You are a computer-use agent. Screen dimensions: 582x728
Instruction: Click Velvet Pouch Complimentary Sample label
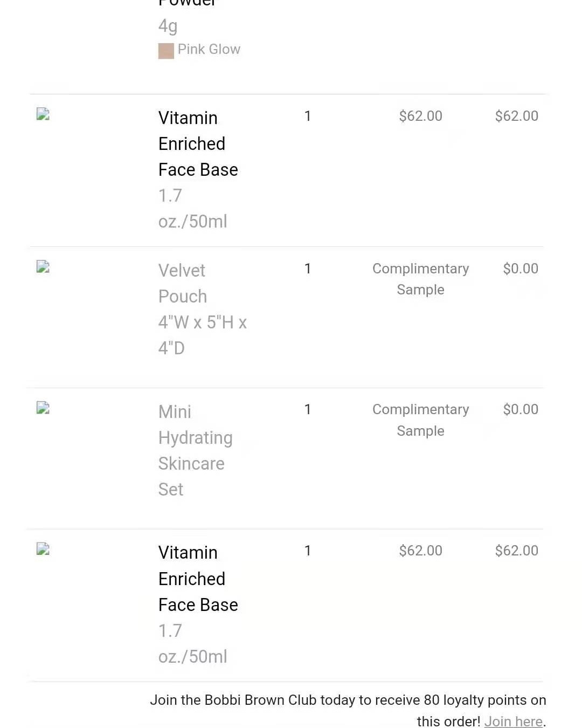coord(420,279)
